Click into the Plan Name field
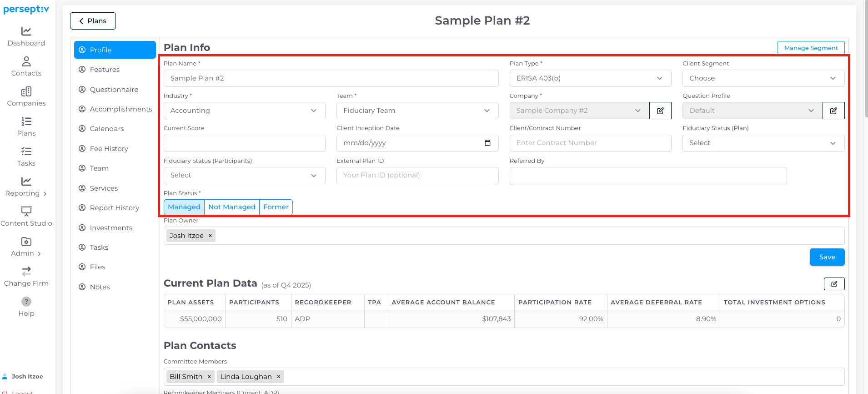The width and height of the screenshot is (868, 394). (x=331, y=78)
